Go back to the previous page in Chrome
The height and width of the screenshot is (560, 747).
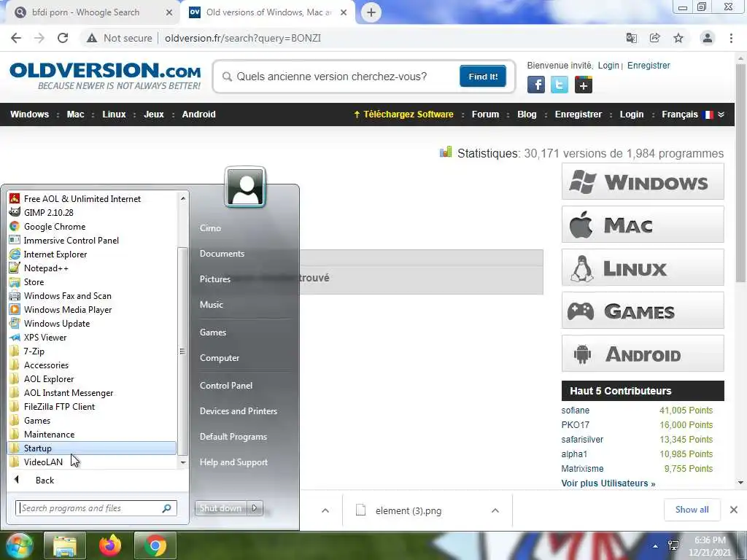pyautogui.click(x=16, y=38)
